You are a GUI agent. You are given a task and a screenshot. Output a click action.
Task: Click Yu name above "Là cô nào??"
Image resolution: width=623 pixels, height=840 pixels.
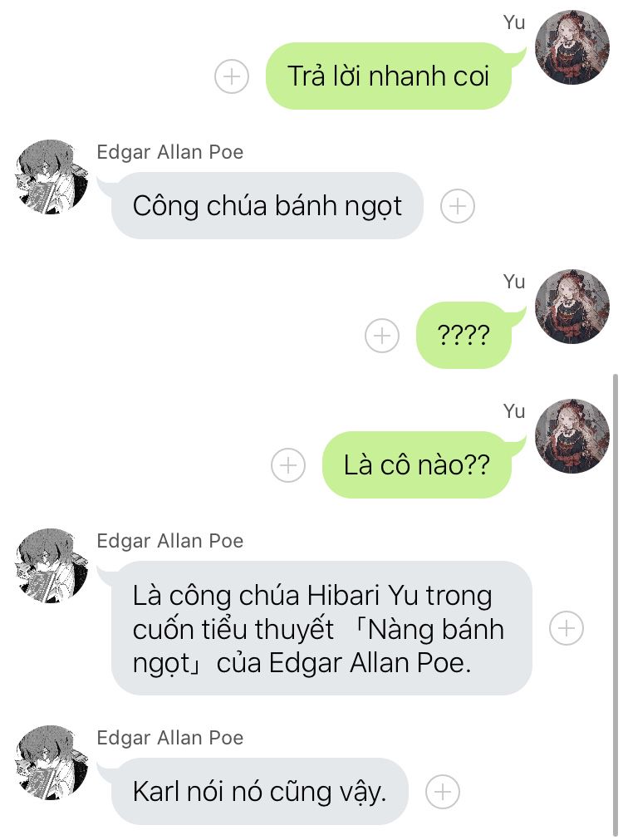click(x=513, y=411)
